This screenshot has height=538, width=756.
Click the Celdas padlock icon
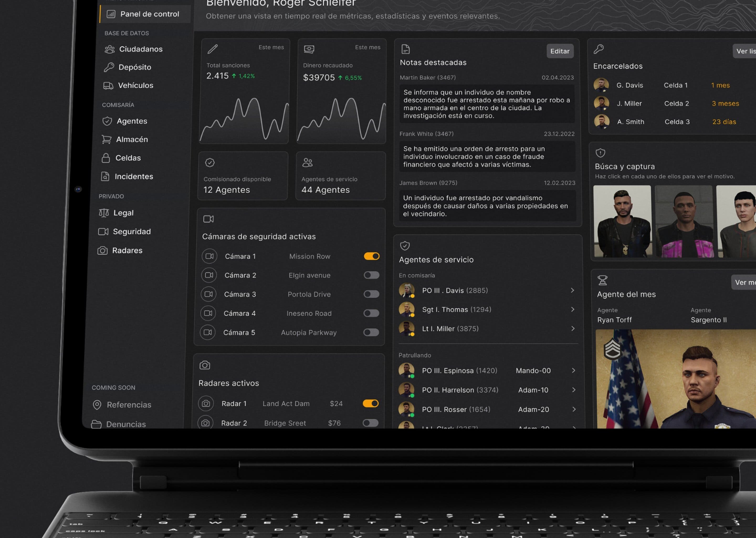coord(106,158)
